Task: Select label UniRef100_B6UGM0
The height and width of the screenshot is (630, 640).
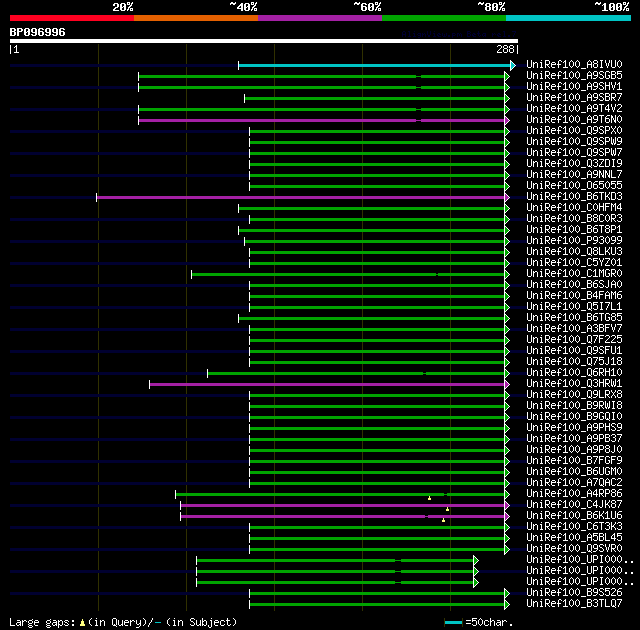Action: pos(574,472)
